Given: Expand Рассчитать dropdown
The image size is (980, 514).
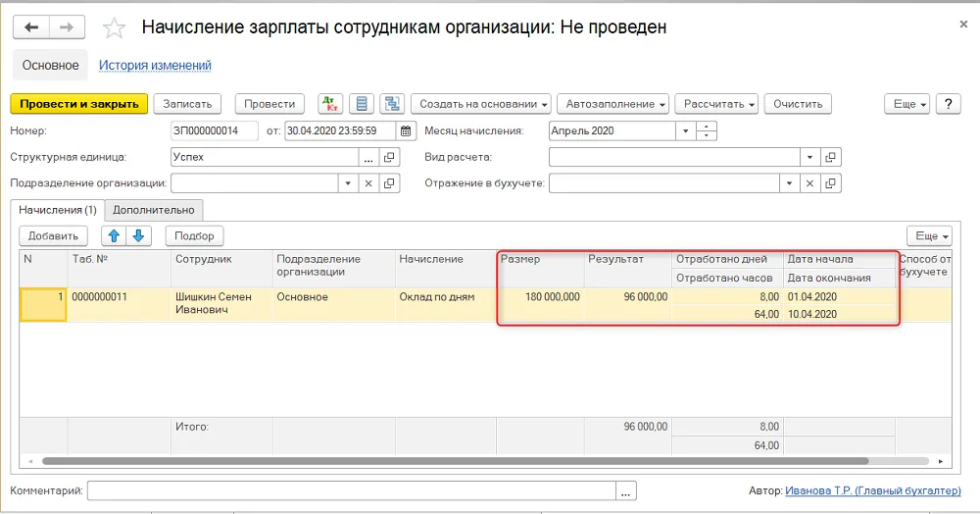Looking at the screenshot, I should [x=716, y=104].
